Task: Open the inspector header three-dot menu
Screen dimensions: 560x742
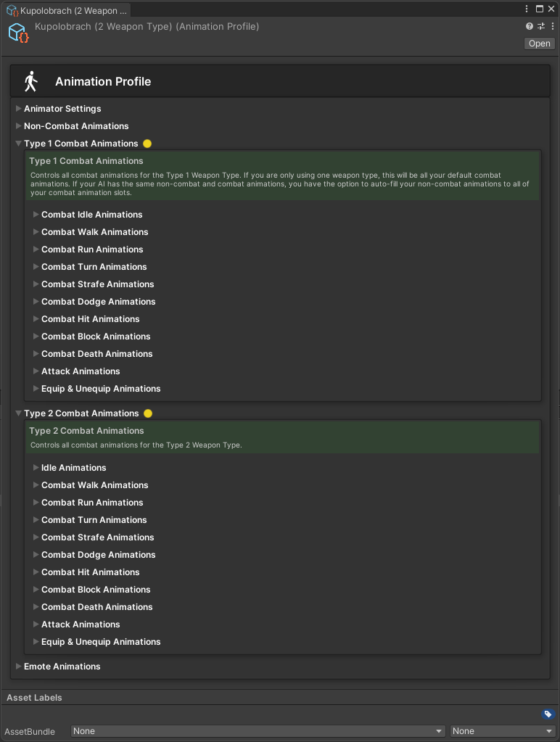Action: pyautogui.click(x=553, y=26)
